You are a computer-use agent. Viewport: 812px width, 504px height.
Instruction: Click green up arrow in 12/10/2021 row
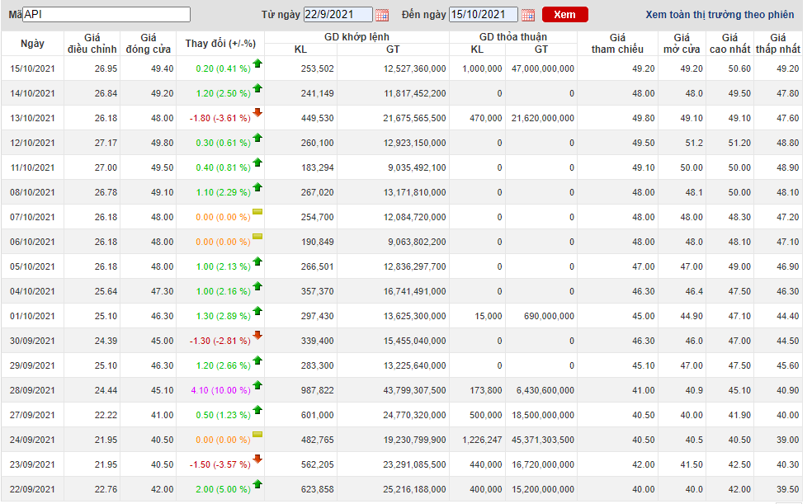pos(257,138)
